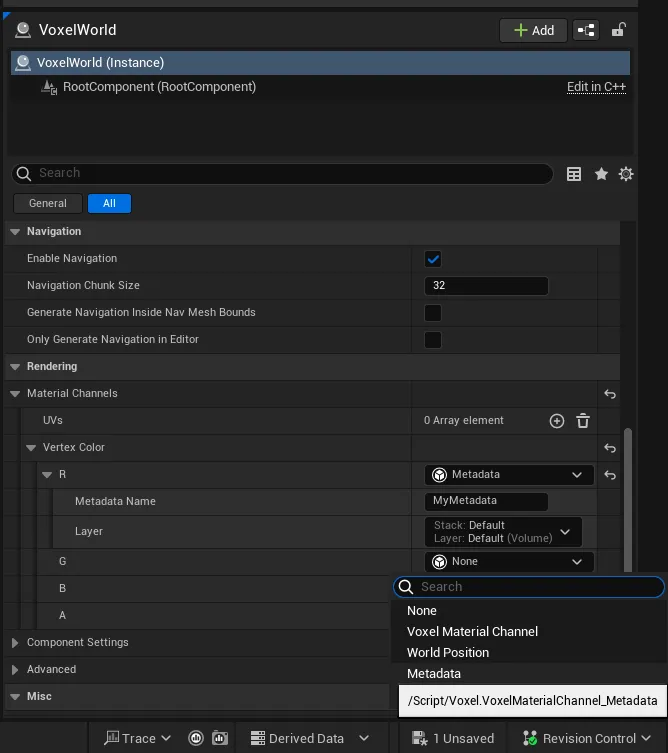Open the Layer stack dropdown
668x753 pixels.
click(x=503, y=531)
